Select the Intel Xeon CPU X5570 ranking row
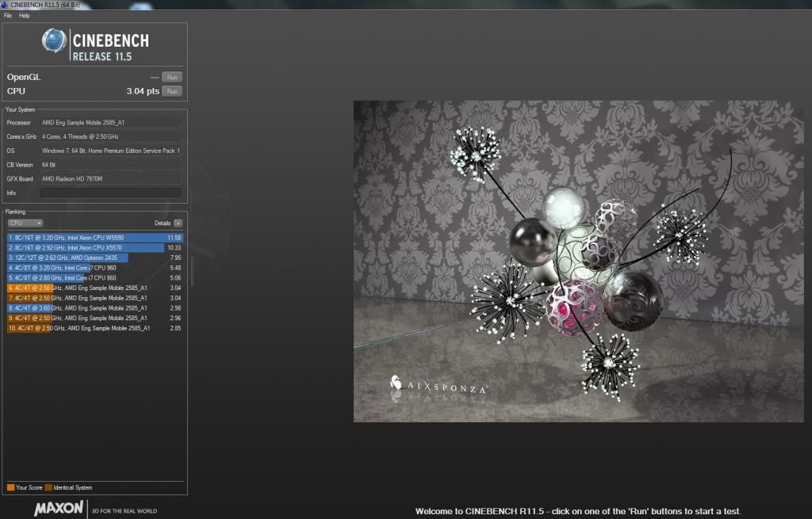 95,248
